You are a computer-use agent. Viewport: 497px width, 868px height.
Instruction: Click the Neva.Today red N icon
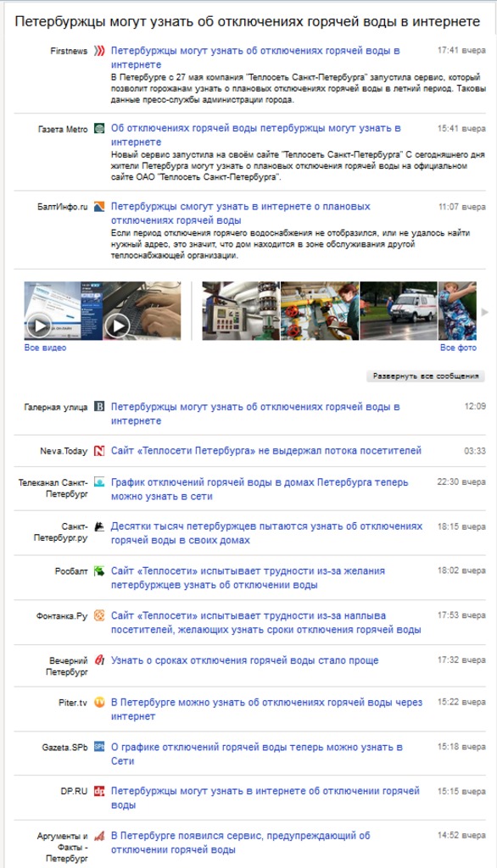99,451
